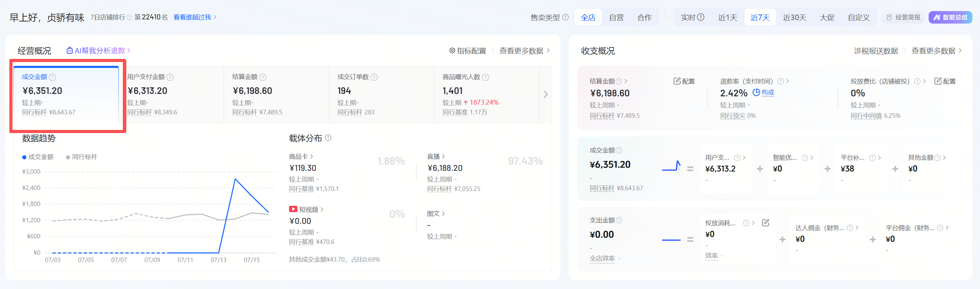
Task: Click help icon beside 7日店铺排行
Action: [129, 17]
